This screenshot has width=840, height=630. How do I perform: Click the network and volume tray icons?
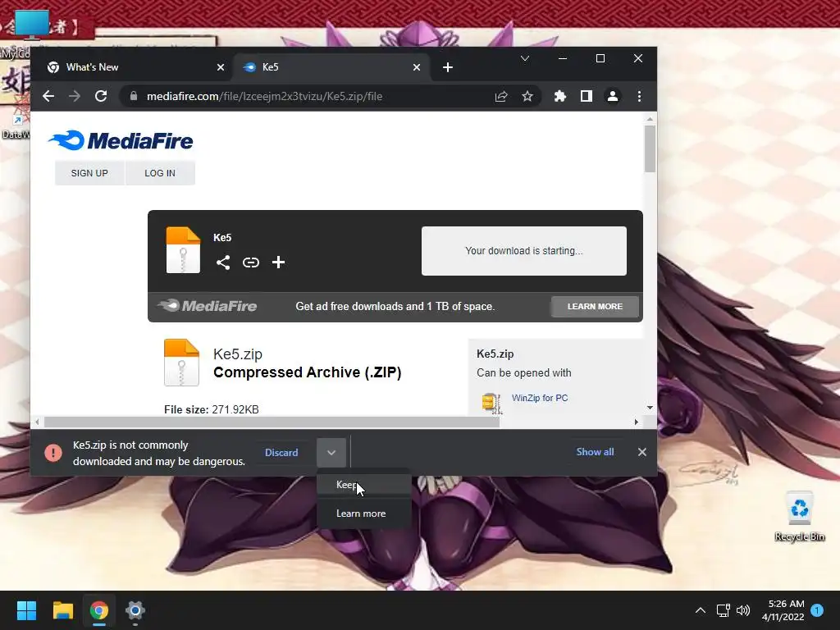pyautogui.click(x=733, y=610)
